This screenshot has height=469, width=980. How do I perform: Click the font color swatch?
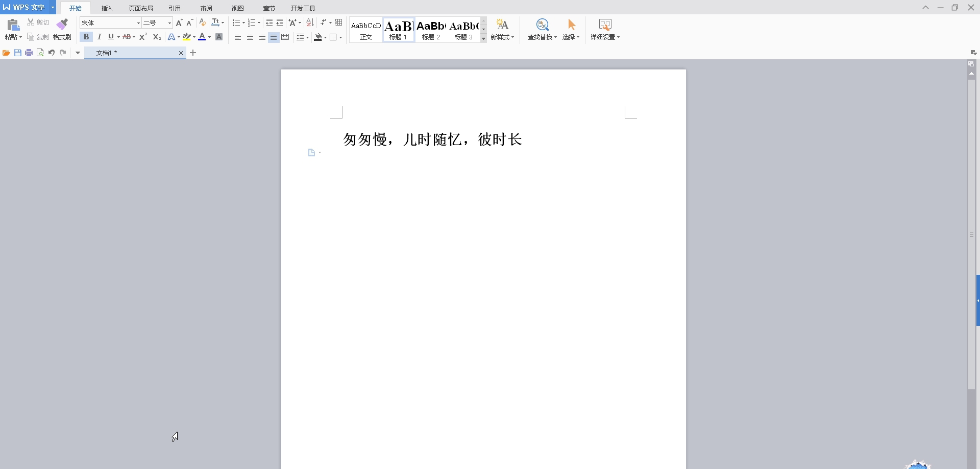click(x=203, y=36)
